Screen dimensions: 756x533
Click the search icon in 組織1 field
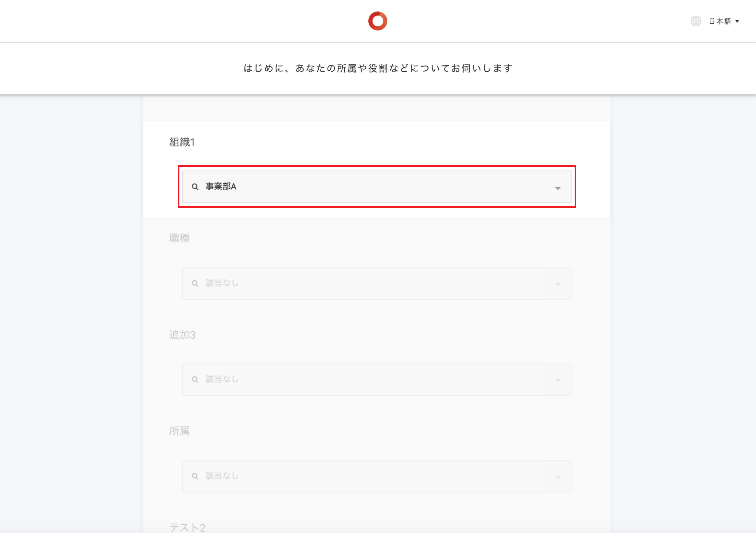(195, 187)
